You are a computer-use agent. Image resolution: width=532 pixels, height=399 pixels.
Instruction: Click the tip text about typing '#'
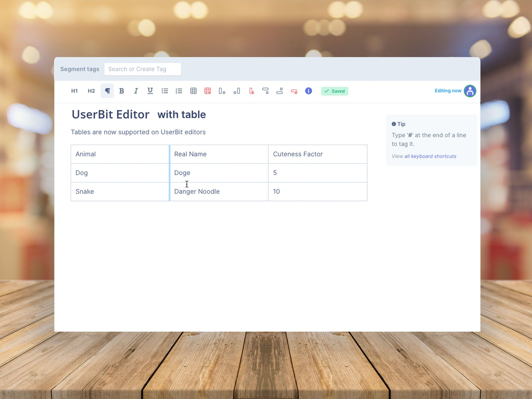[x=429, y=139]
